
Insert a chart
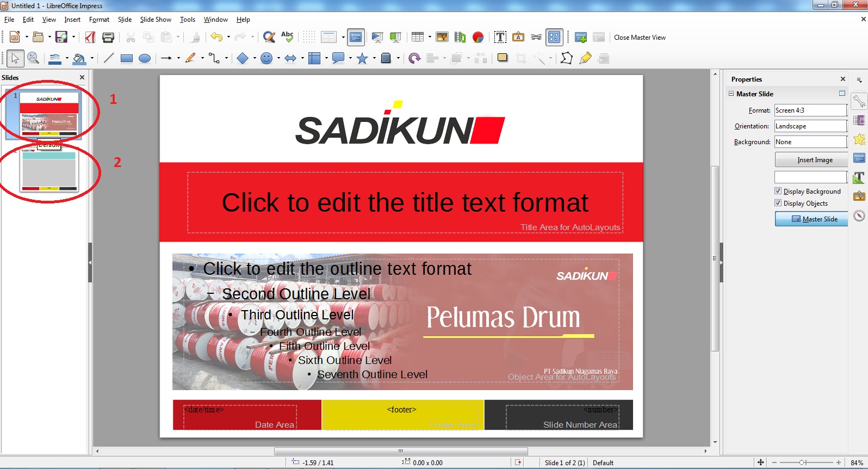478,37
